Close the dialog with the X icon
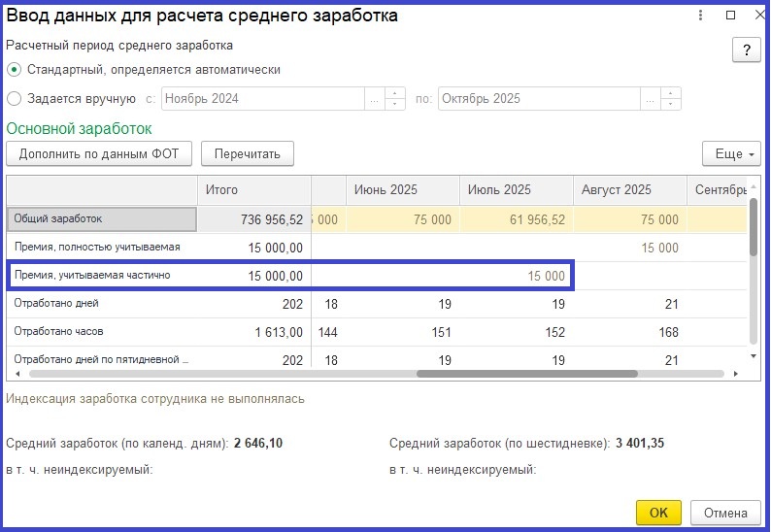The image size is (771, 532). tap(755, 16)
